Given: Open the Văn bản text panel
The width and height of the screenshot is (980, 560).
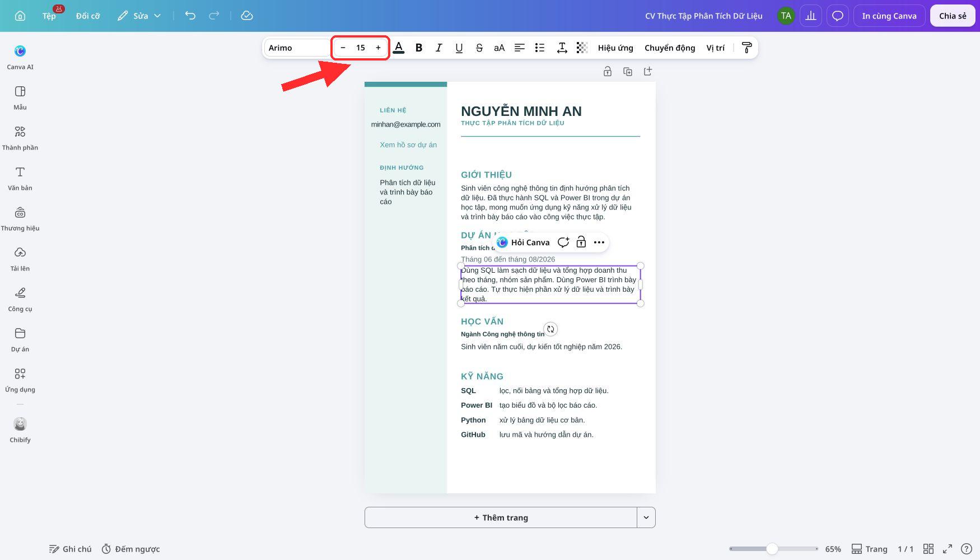Looking at the screenshot, I should click(x=20, y=179).
